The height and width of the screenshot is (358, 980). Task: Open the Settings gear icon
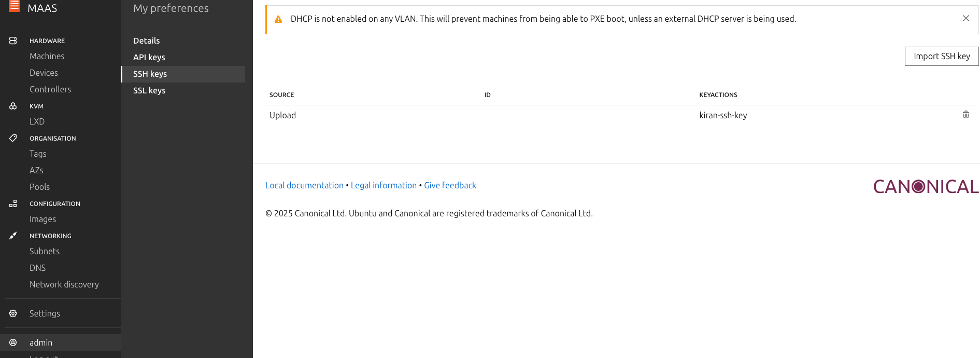tap(12, 313)
